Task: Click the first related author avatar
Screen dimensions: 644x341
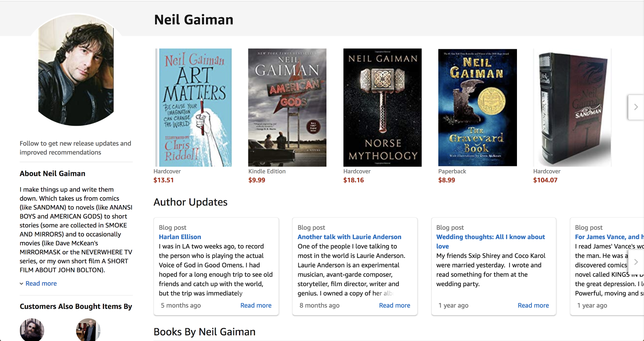Action: (32, 330)
